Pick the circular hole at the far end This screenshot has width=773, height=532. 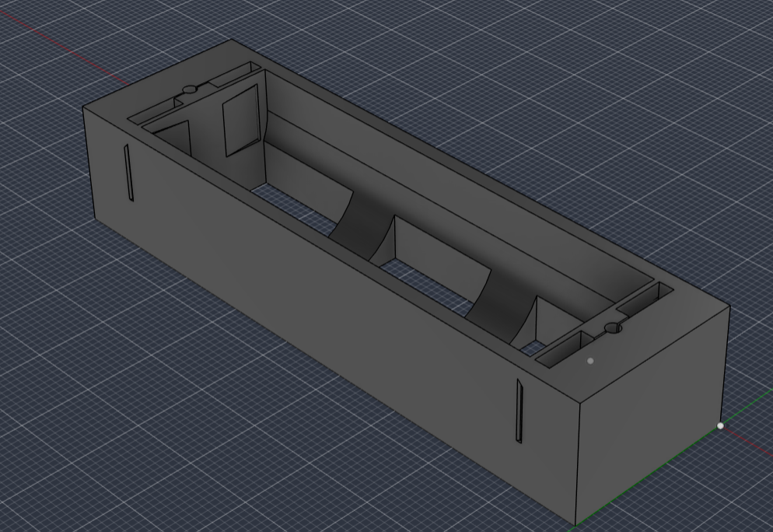pos(190,89)
